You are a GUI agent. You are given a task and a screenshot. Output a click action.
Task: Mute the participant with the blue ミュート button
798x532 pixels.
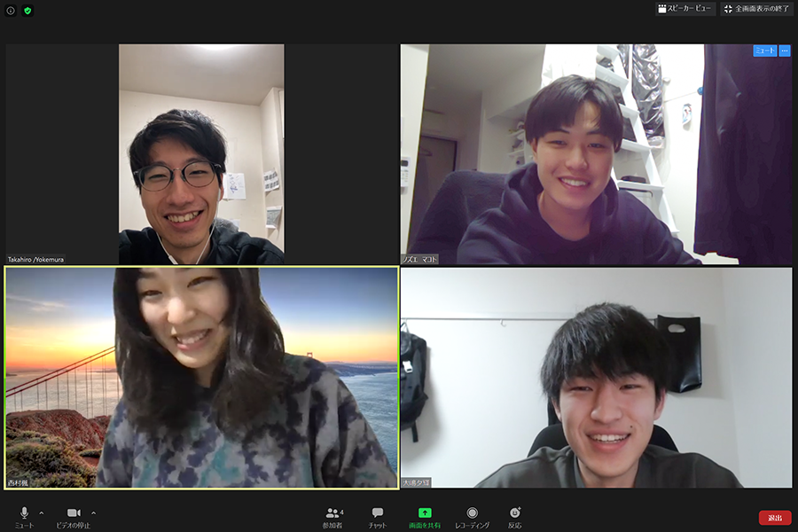(764, 51)
